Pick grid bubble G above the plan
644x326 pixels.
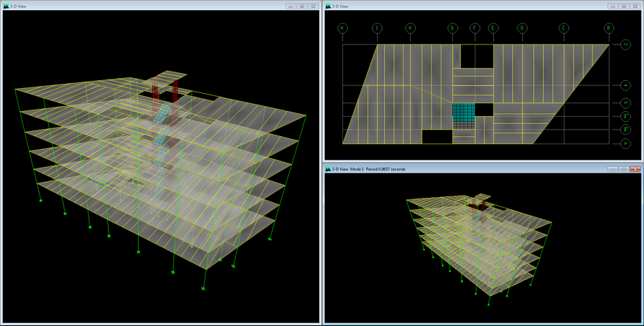[x=452, y=28]
